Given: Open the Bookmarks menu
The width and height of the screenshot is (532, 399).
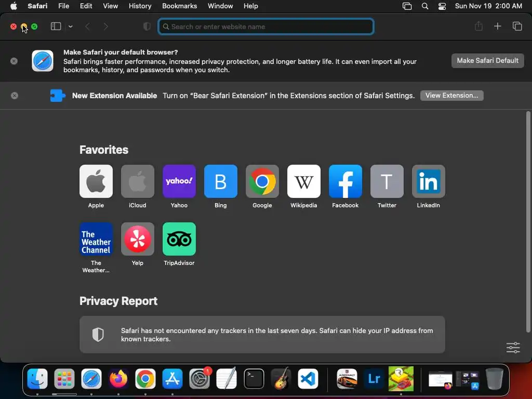Looking at the screenshot, I should [x=179, y=6].
